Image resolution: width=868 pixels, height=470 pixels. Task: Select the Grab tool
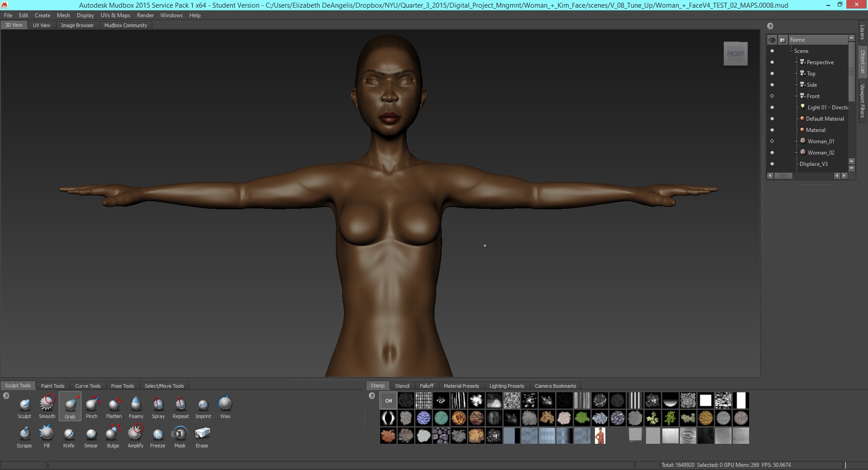tap(70, 407)
